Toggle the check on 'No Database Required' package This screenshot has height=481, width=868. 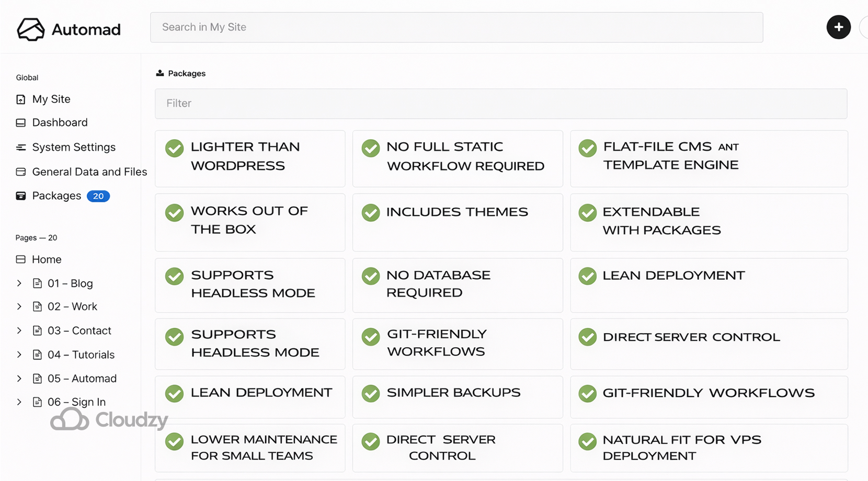pos(370,276)
